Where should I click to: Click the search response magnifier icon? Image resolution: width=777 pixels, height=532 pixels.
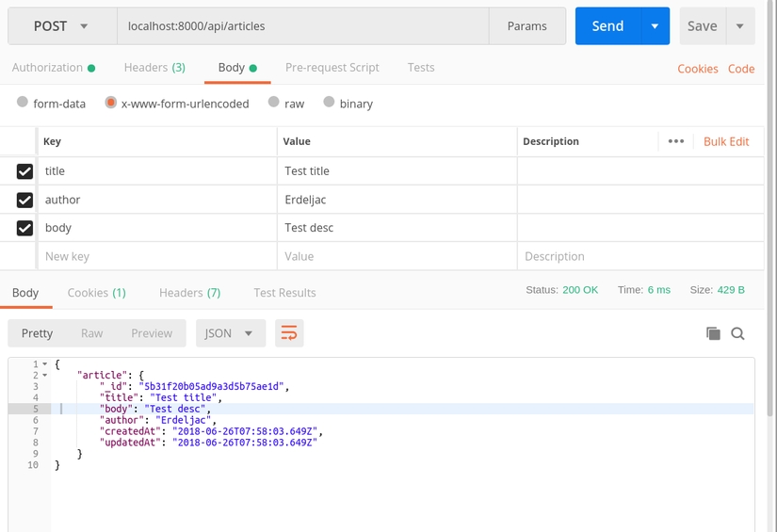738,333
